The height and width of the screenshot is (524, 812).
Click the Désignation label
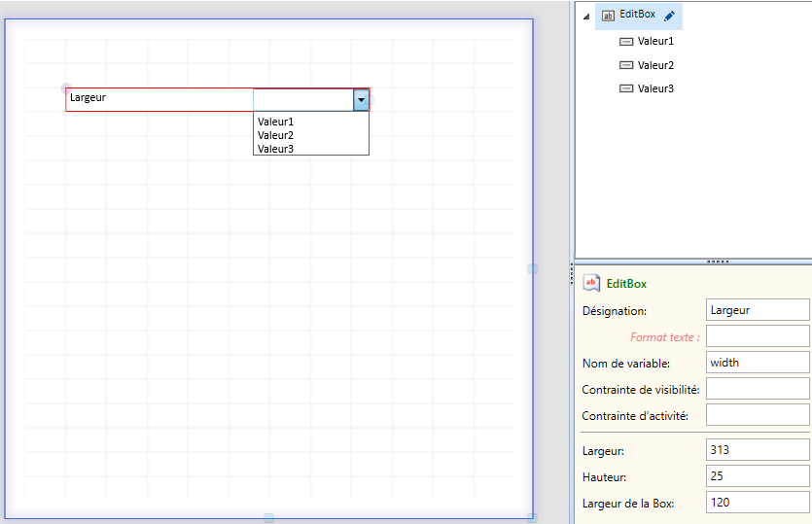pos(615,311)
